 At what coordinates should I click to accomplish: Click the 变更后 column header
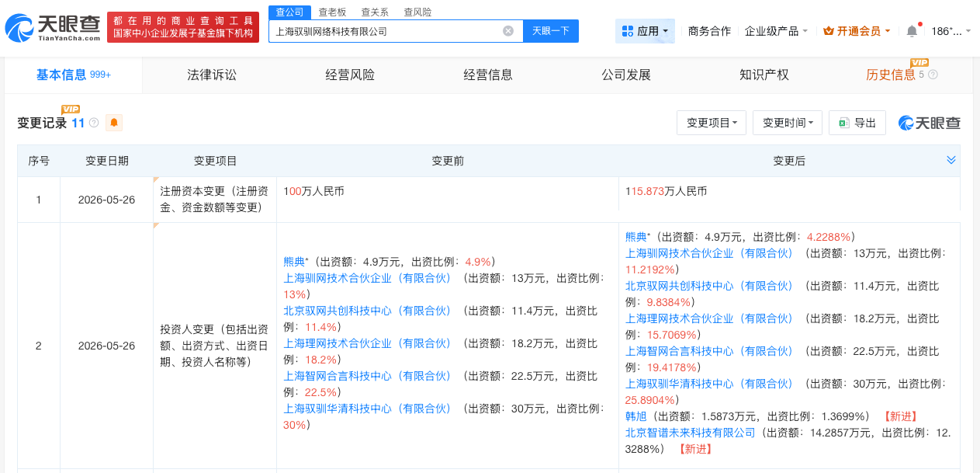coord(789,161)
